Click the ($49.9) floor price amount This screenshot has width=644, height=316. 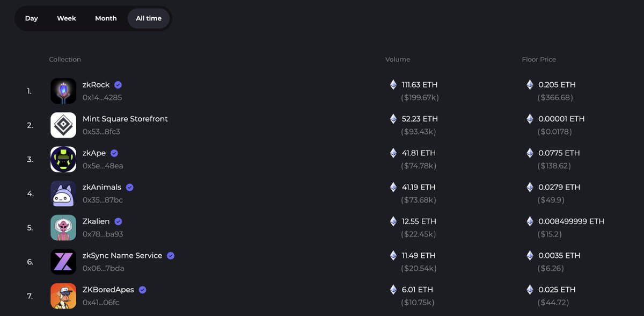tap(551, 200)
